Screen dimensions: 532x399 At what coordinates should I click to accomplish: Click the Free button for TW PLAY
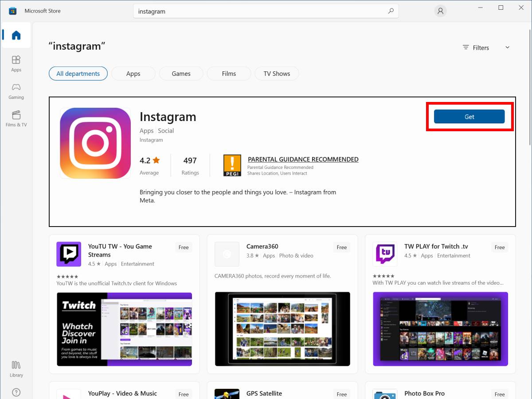[x=500, y=247]
